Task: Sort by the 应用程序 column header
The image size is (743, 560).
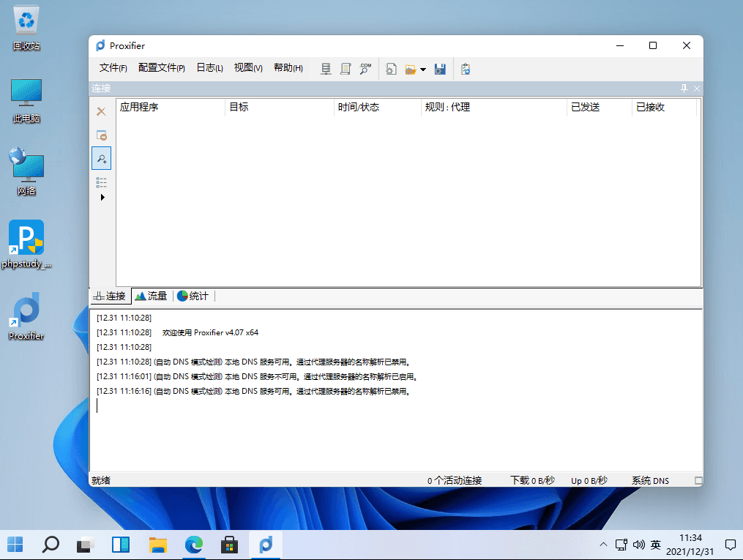Action: (x=170, y=107)
